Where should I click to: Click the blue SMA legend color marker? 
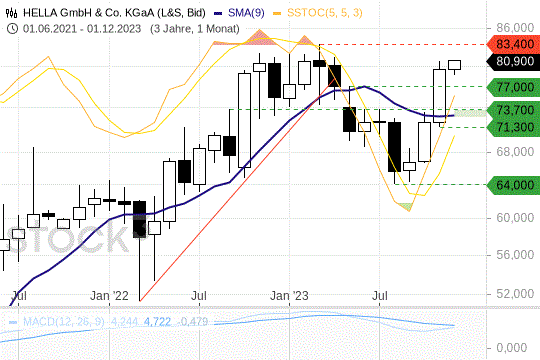click(x=218, y=13)
